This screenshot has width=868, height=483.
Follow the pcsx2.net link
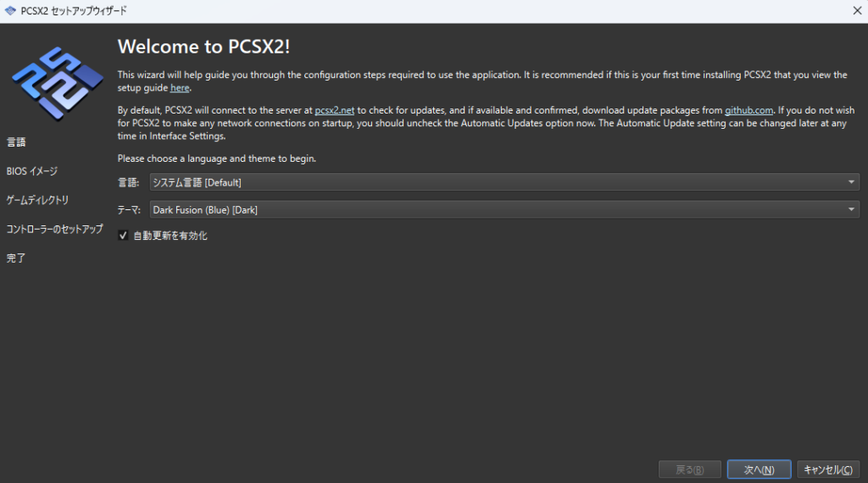[334, 111]
